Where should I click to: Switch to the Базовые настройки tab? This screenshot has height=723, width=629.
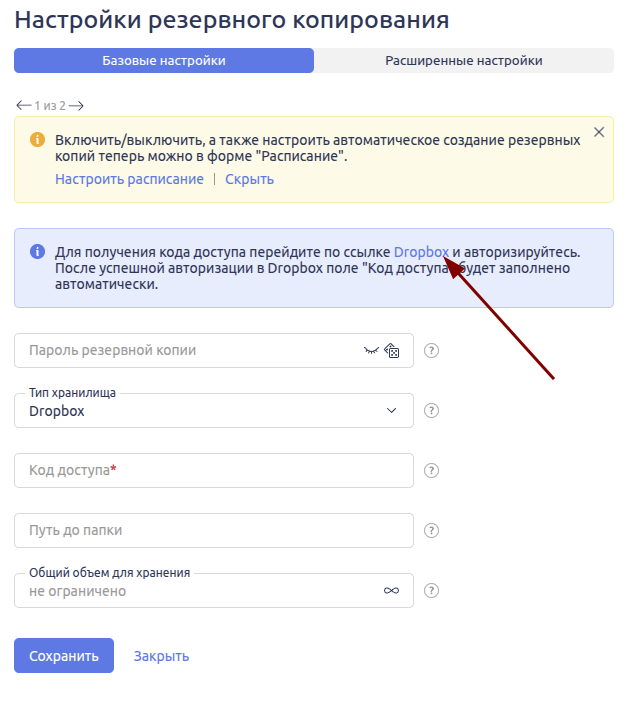click(x=164, y=61)
